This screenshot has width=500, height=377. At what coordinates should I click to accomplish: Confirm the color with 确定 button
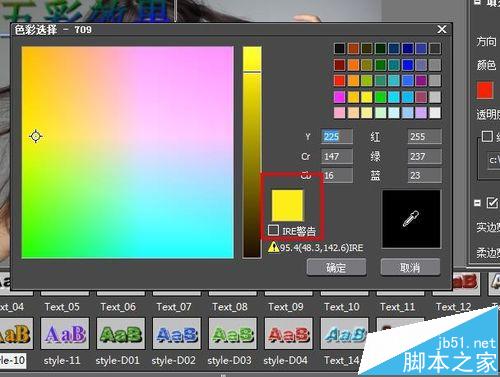point(336,267)
